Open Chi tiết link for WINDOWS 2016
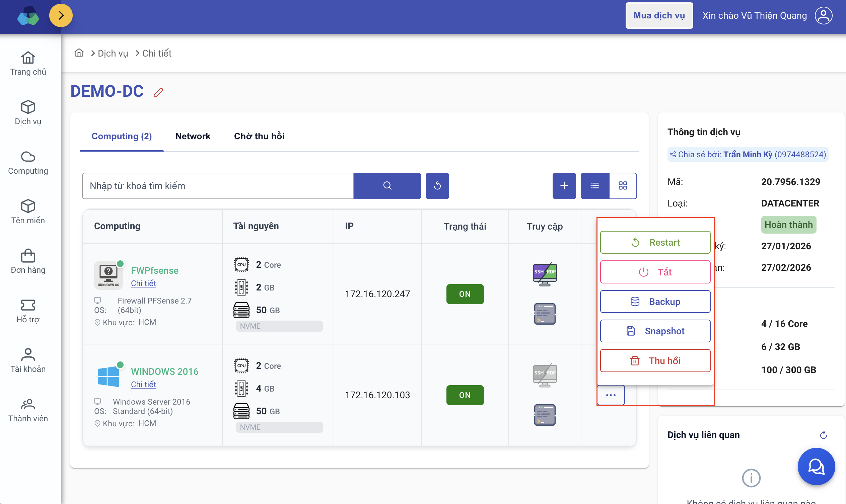The image size is (846, 504). 143,384
